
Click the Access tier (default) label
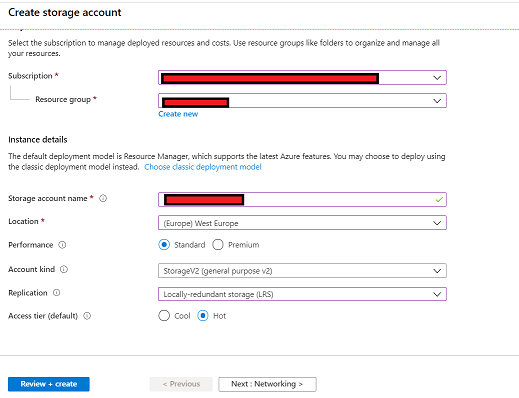43,316
